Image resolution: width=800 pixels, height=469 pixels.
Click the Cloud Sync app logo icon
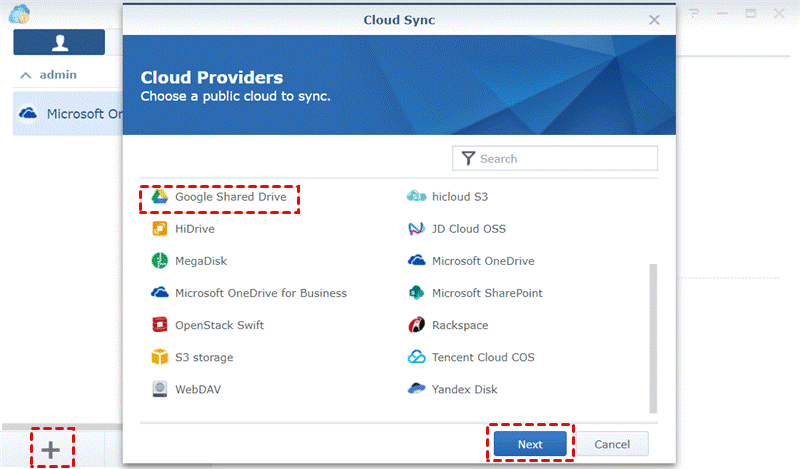[x=19, y=14]
